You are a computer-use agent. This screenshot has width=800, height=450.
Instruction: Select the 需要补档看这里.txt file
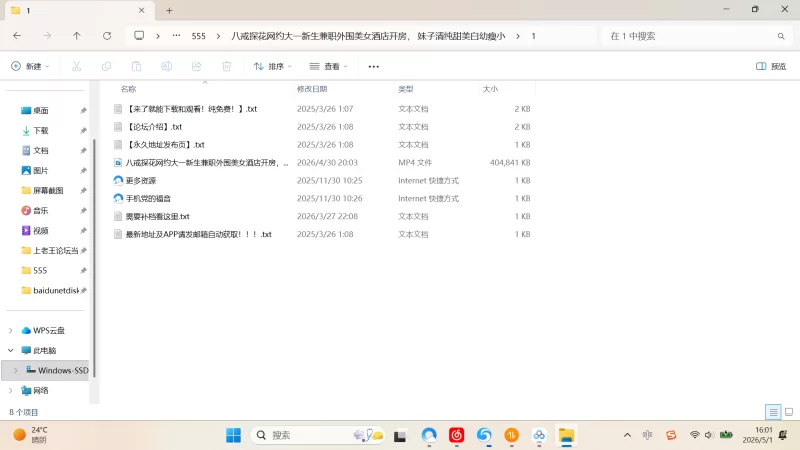(158, 216)
